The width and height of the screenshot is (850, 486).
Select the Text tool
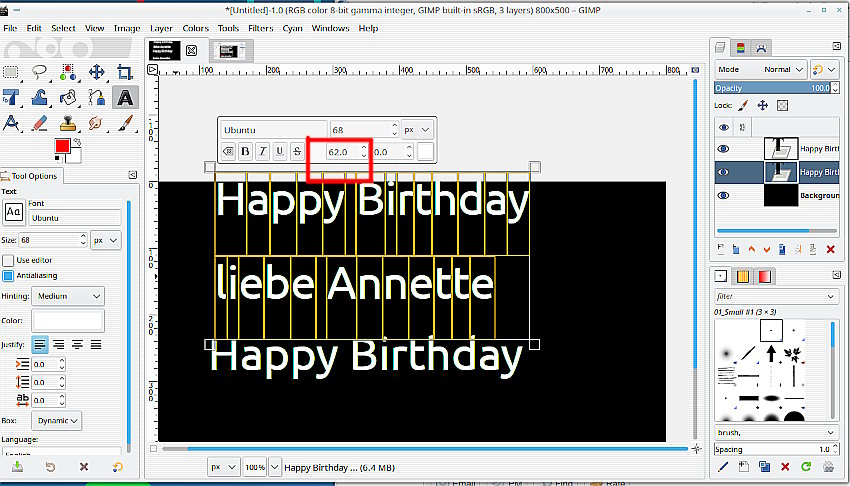125,98
